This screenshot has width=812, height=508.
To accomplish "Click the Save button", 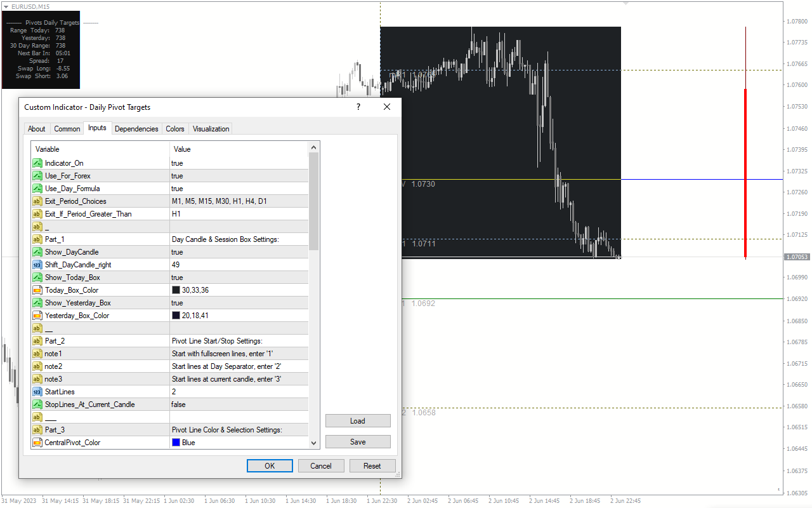I will (x=358, y=442).
